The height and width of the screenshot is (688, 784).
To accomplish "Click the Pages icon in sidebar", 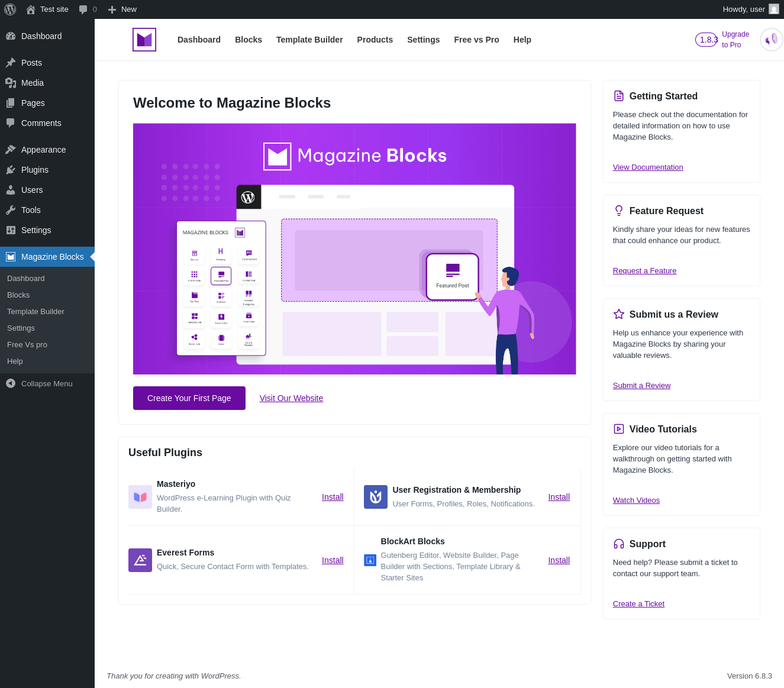I will pos(11,103).
